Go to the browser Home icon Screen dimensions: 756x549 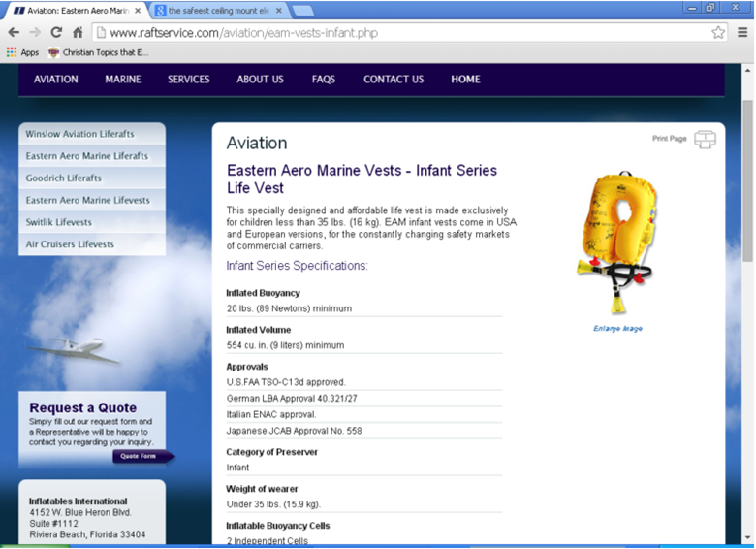[78, 32]
